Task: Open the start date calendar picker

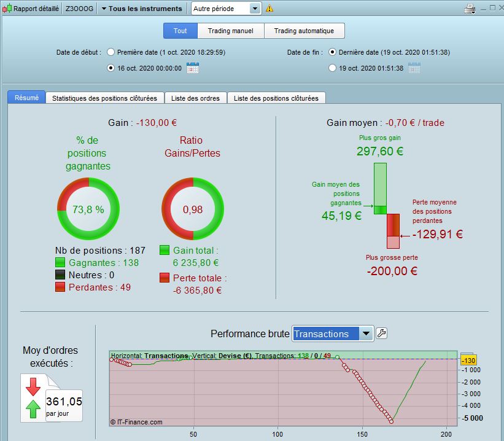Action: (193, 68)
